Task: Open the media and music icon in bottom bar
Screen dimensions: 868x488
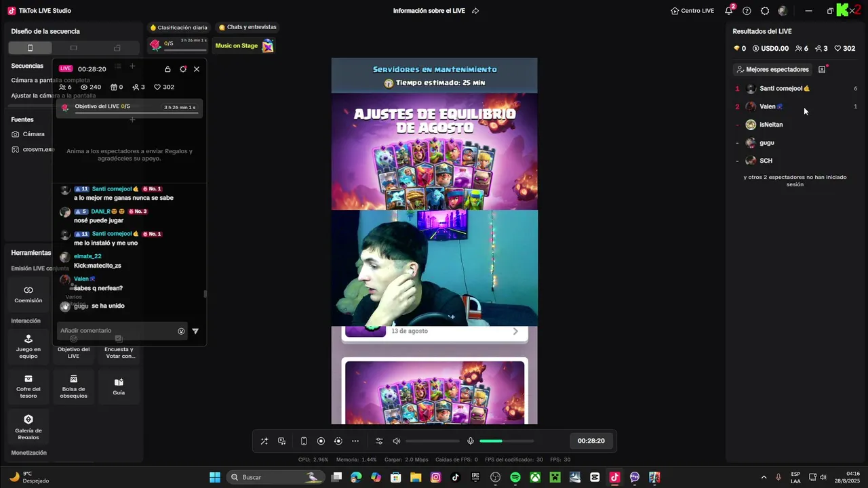Action: pos(282,441)
